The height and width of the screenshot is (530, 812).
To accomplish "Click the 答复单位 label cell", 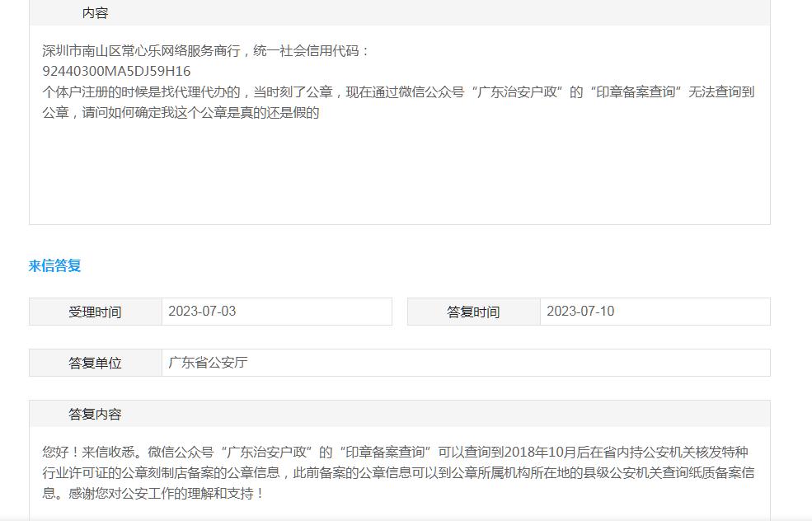I will (95, 363).
